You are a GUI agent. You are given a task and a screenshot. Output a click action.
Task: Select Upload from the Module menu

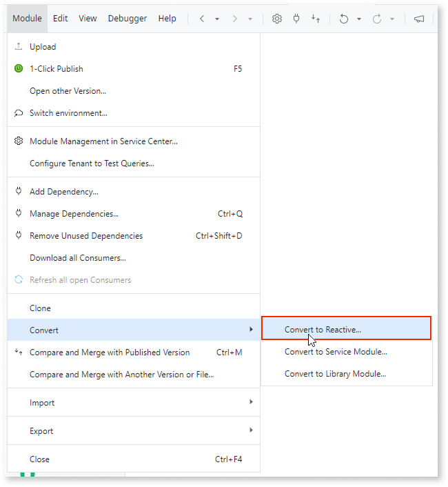click(x=134, y=47)
